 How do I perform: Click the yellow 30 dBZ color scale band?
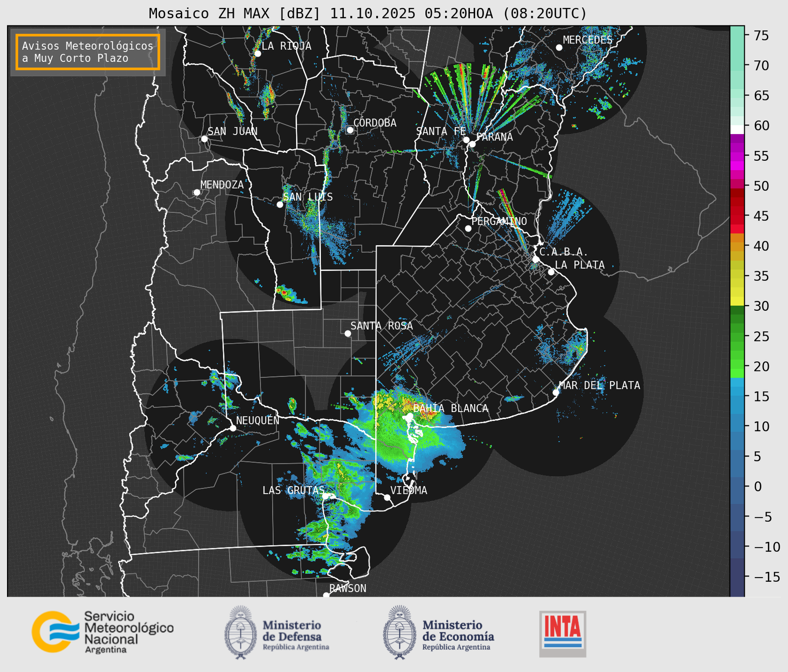[737, 301]
